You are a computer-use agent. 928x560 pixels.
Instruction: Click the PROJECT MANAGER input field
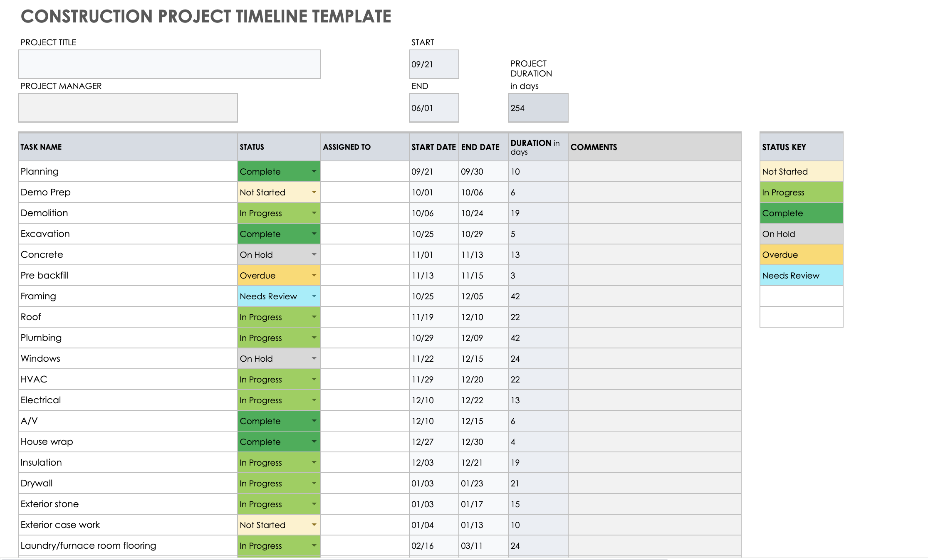click(127, 108)
